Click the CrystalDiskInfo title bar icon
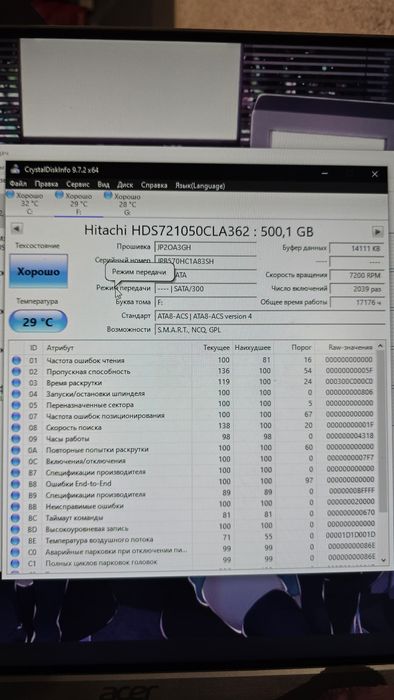 pos(16,170)
